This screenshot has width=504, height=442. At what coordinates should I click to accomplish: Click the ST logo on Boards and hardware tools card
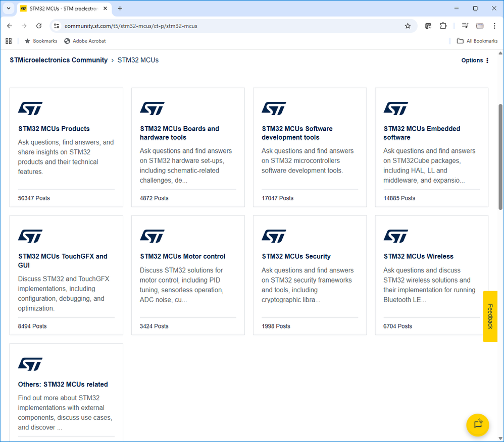[x=152, y=108]
